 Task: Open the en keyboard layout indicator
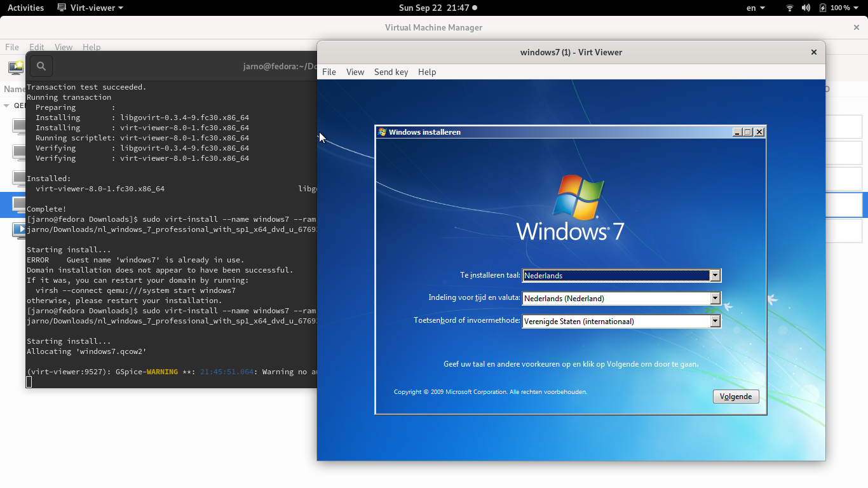(756, 8)
